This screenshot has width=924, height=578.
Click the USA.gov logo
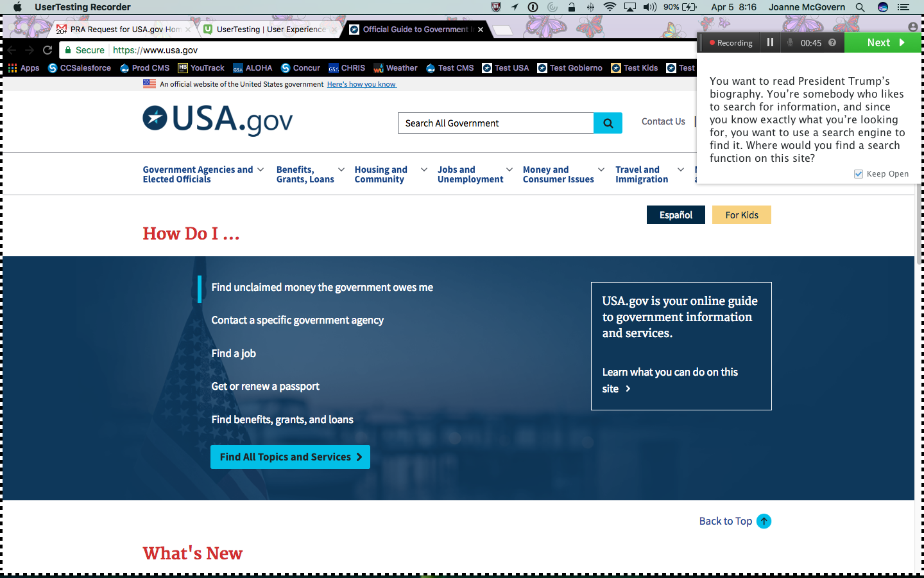coord(218,120)
